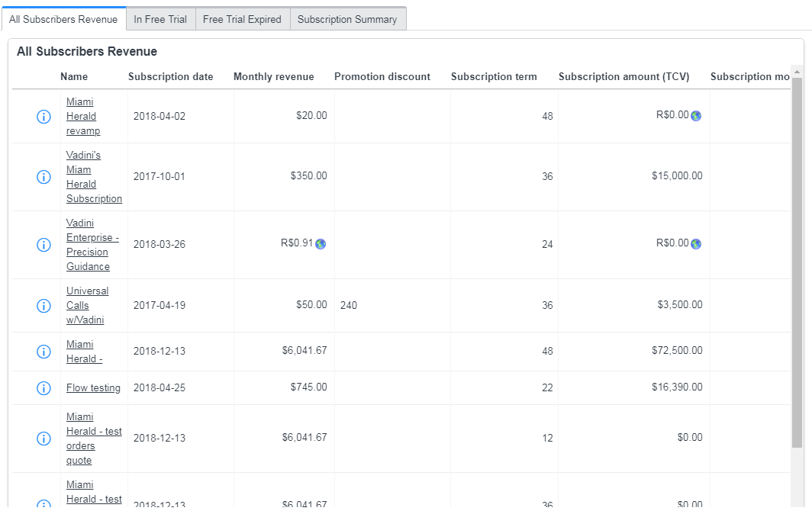Viewport: 812px width, 511px height.
Task: Open the Flow testing link
Action: (93, 387)
